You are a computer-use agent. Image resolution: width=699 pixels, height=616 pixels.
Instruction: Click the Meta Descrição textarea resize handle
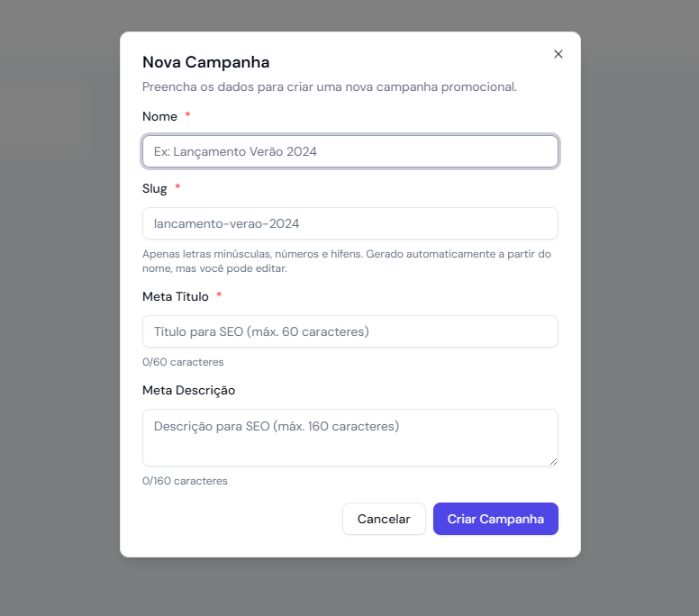553,461
